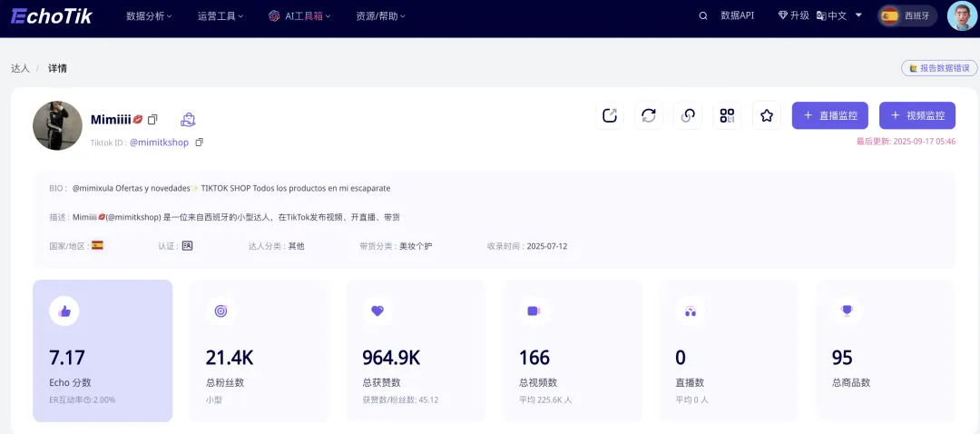
Task: Click 视频监控 button
Action: [917, 115]
